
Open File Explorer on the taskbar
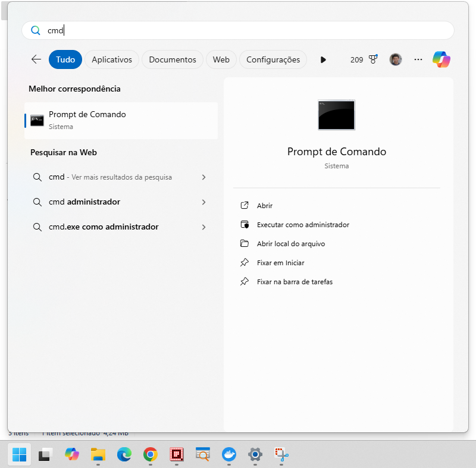(x=98, y=454)
